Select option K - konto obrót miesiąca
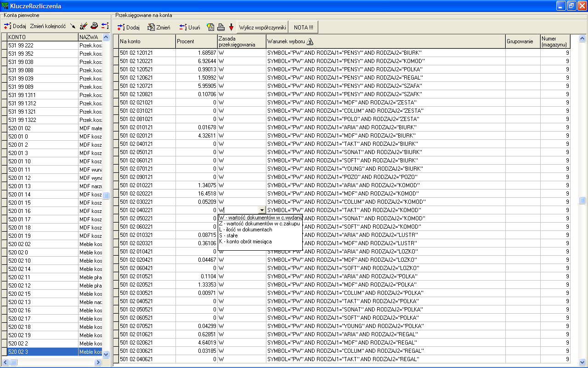588x368 pixels. 260,241
